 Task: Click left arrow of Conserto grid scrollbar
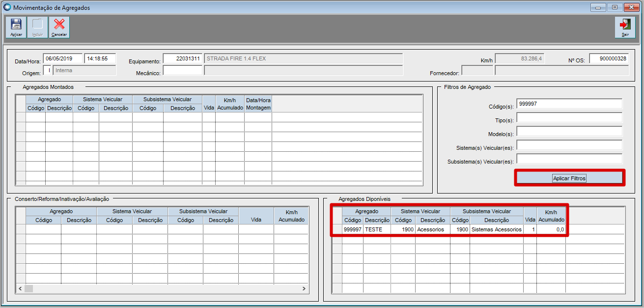(x=20, y=288)
